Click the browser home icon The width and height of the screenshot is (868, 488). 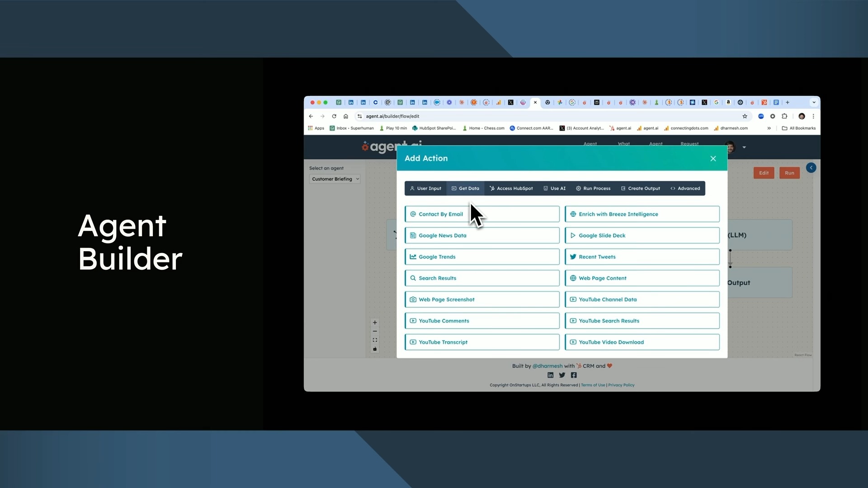346,116
